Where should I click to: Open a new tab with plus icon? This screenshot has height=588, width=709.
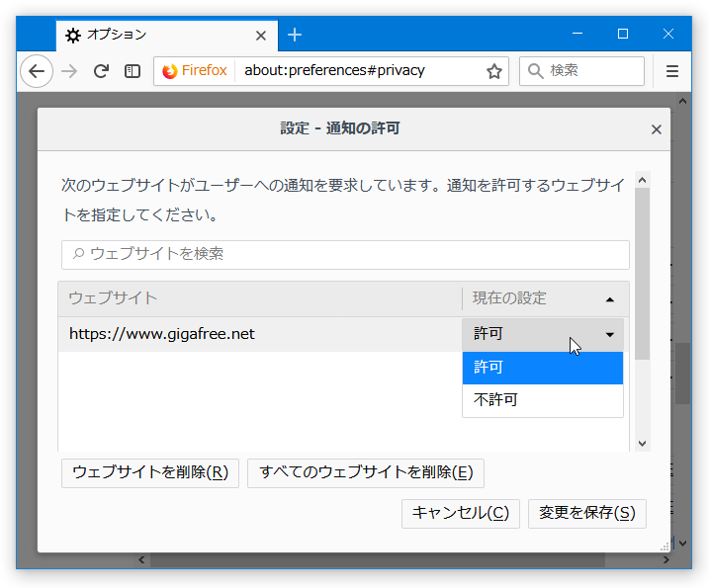[295, 35]
